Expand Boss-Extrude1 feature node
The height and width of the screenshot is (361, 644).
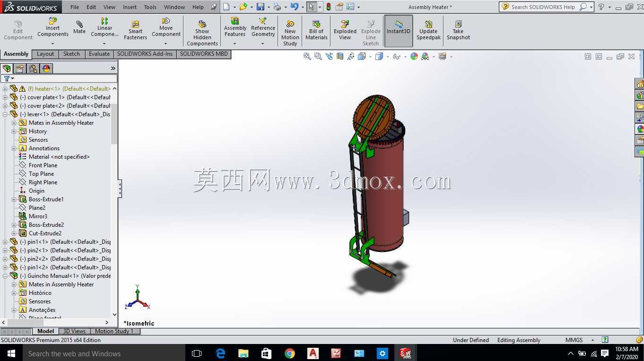click(x=14, y=199)
